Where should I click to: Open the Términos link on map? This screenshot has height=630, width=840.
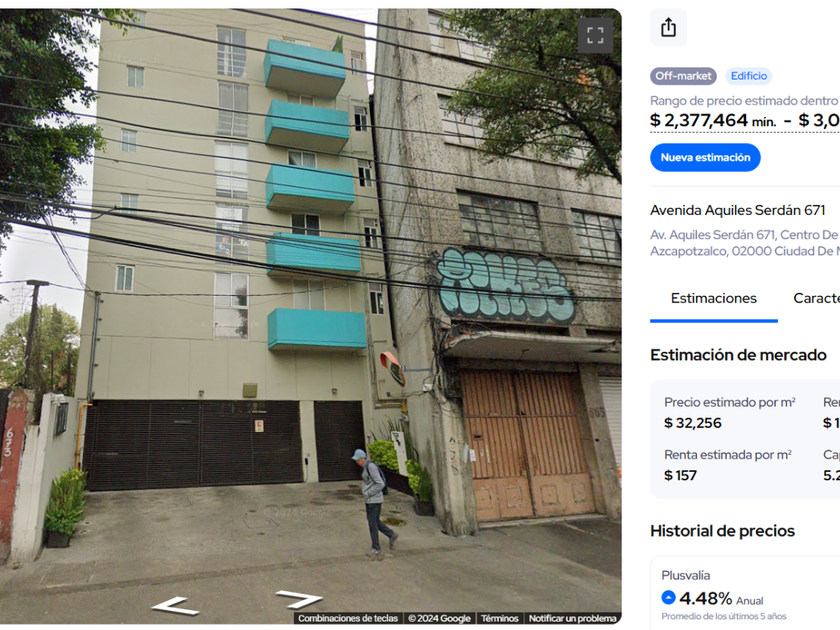click(x=499, y=618)
